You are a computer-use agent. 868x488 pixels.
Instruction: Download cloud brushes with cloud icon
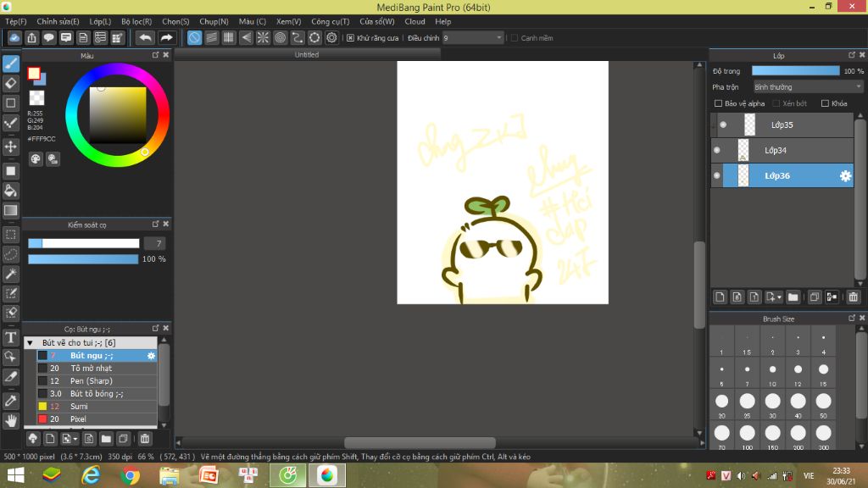click(x=33, y=439)
